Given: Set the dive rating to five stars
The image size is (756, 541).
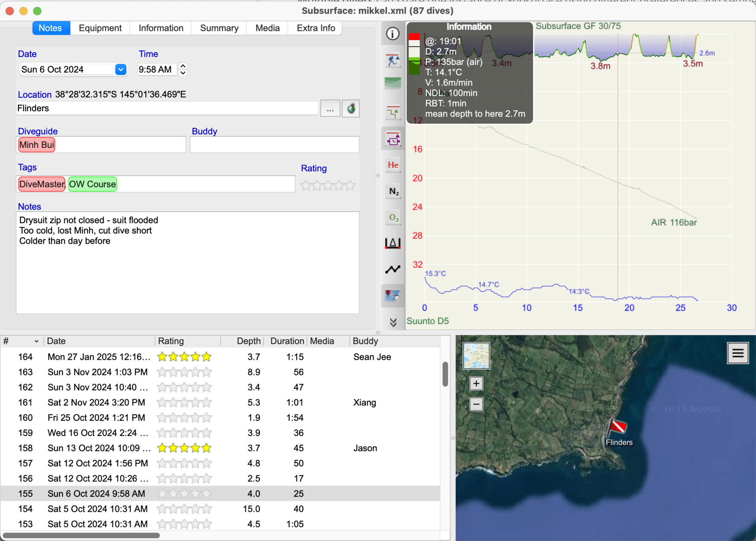Looking at the screenshot, I should click(350, 186).
